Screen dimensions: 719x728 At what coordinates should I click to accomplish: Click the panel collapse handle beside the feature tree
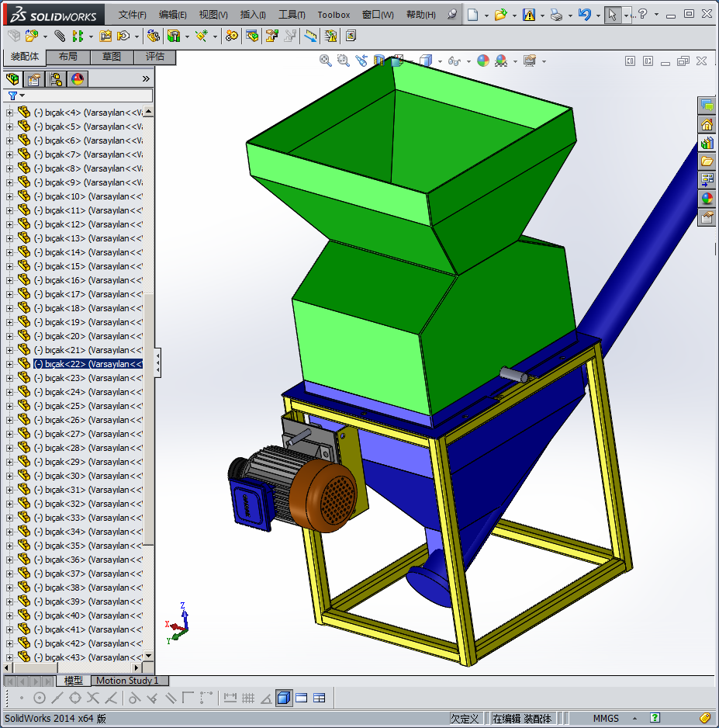click(157, 362)
